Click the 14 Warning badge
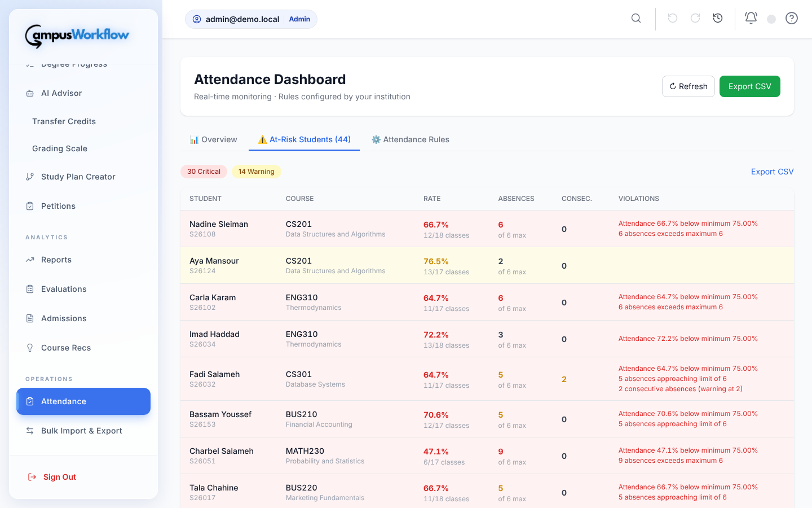 coord(257,172)
